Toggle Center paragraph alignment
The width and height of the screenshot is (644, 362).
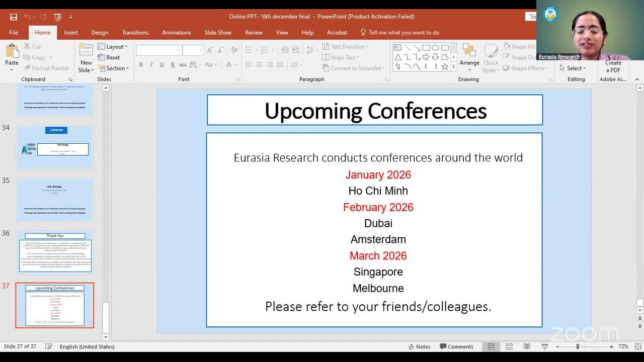[x=259, y=64]
